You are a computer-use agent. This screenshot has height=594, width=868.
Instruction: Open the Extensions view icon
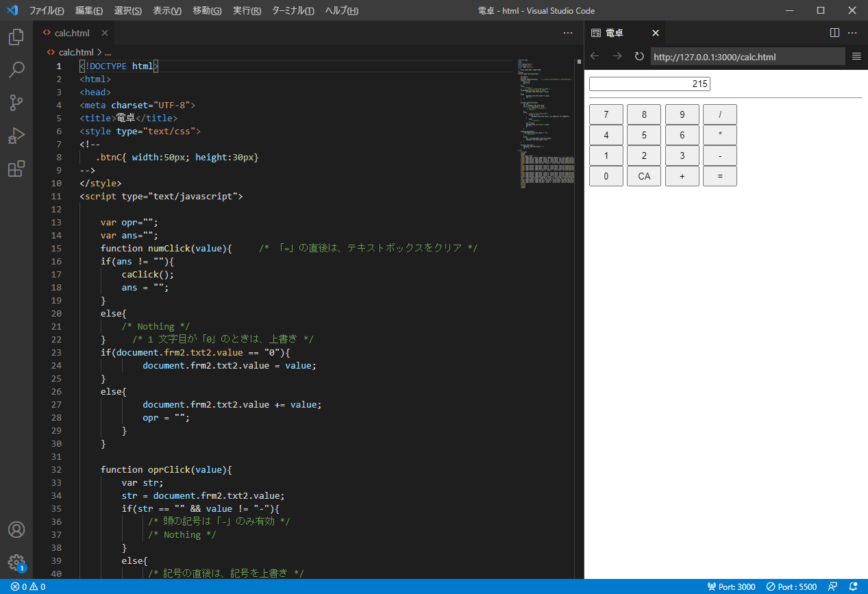click(16, 169)
